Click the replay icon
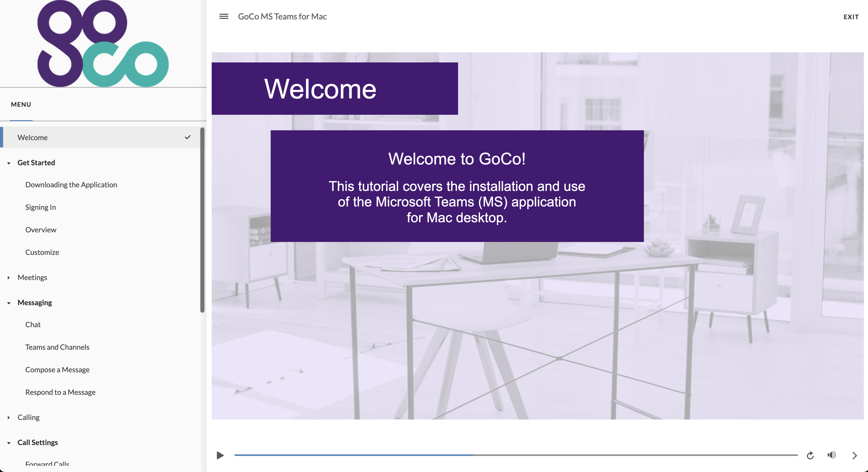The width and height of the screenshot is (868, 472). 810,455
